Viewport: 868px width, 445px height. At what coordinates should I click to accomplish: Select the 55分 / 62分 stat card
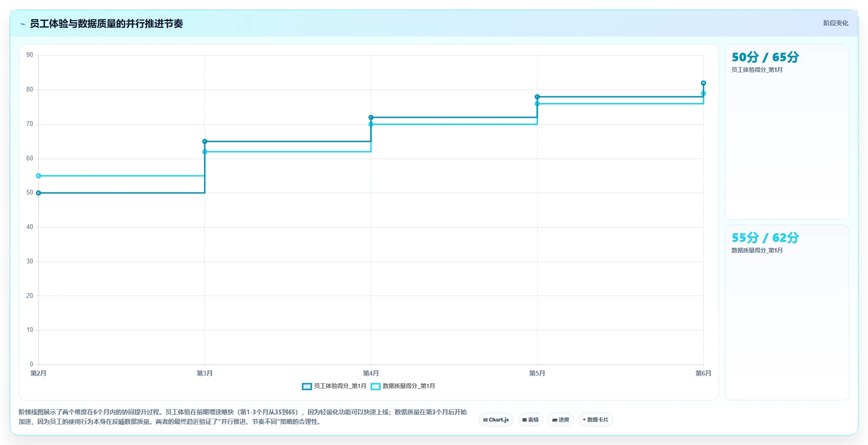click(x=787, y=312)
